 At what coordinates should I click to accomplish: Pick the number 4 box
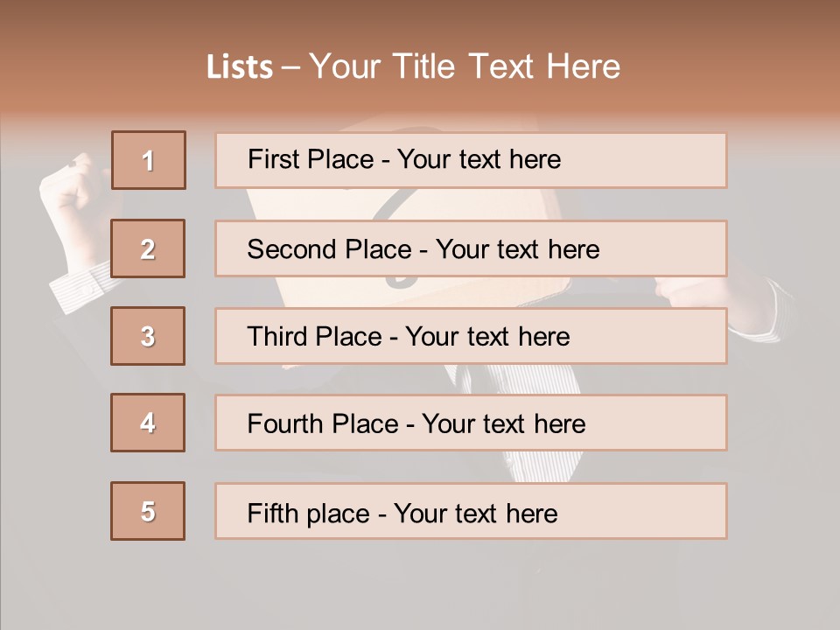click(x=148, y=423)
